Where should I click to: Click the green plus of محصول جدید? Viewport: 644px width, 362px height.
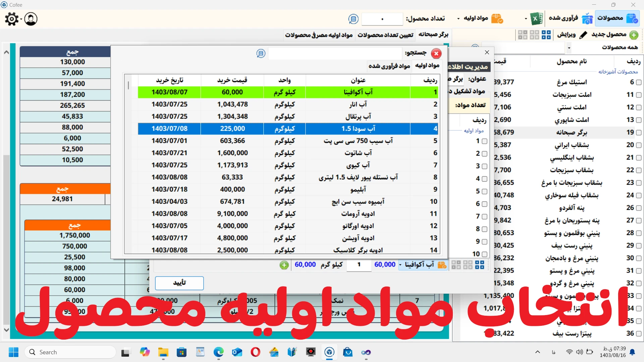click(634, 35)
